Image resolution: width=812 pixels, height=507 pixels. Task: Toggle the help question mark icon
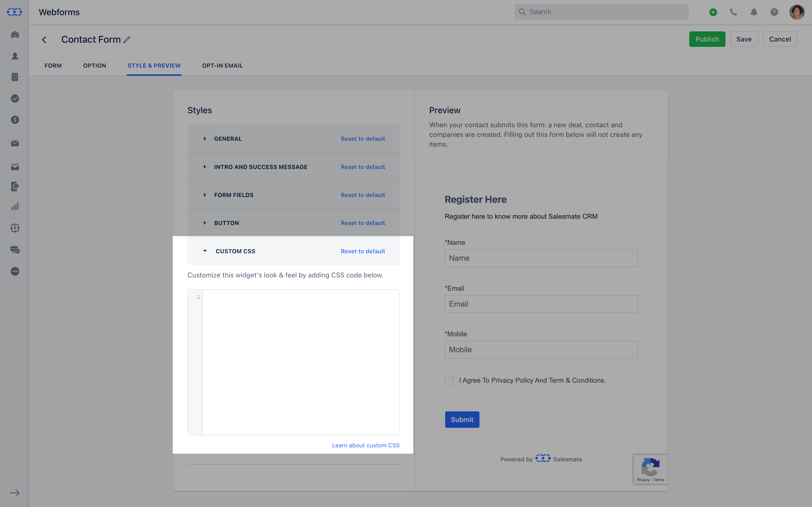(x=774, y=12)
